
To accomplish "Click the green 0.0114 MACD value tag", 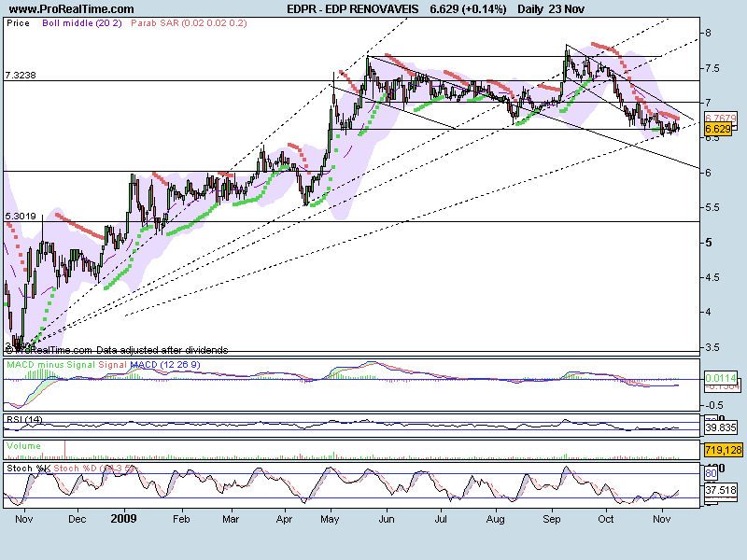I will 721,378.
